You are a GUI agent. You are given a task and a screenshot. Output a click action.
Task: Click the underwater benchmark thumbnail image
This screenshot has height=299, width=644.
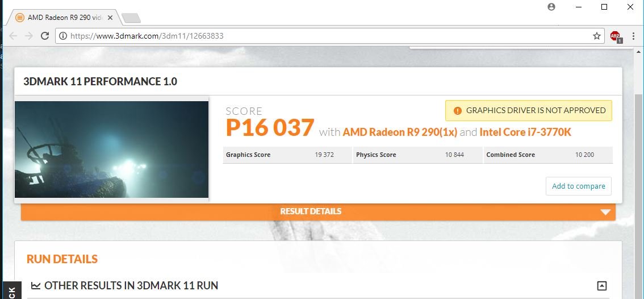pos(112,149)
